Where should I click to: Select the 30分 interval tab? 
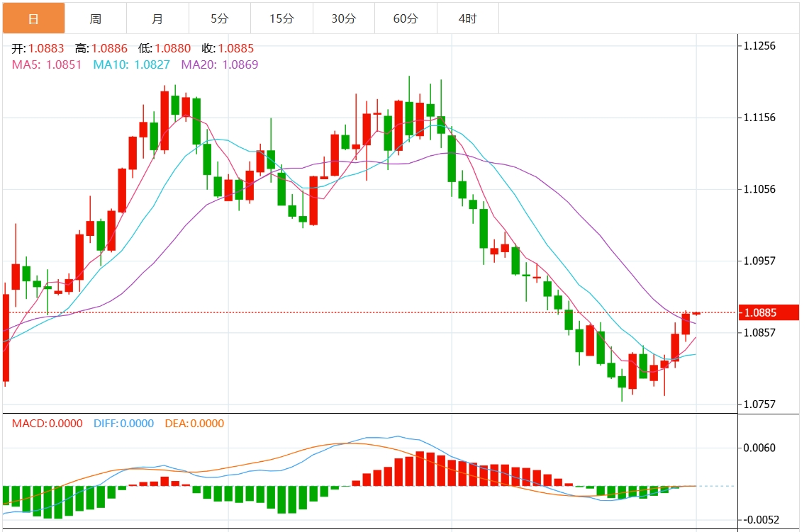click(343, 18)
